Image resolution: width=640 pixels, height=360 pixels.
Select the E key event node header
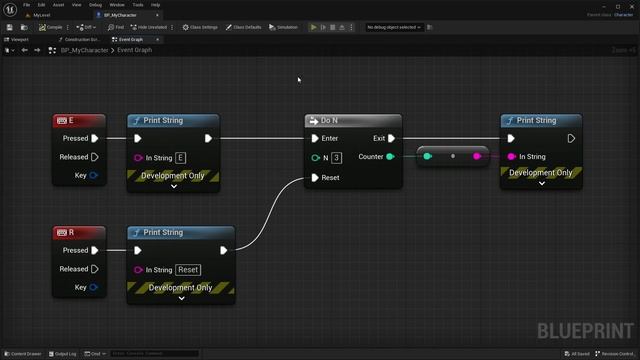point(79,120)
